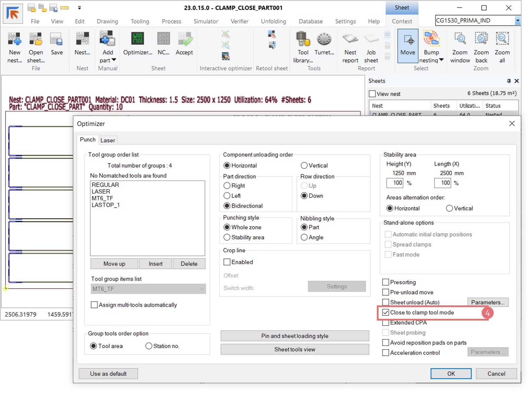The width and height of the screenshot is (532, 394).
Task: Open the Nest report icon
Action: [x=350, y=40]
